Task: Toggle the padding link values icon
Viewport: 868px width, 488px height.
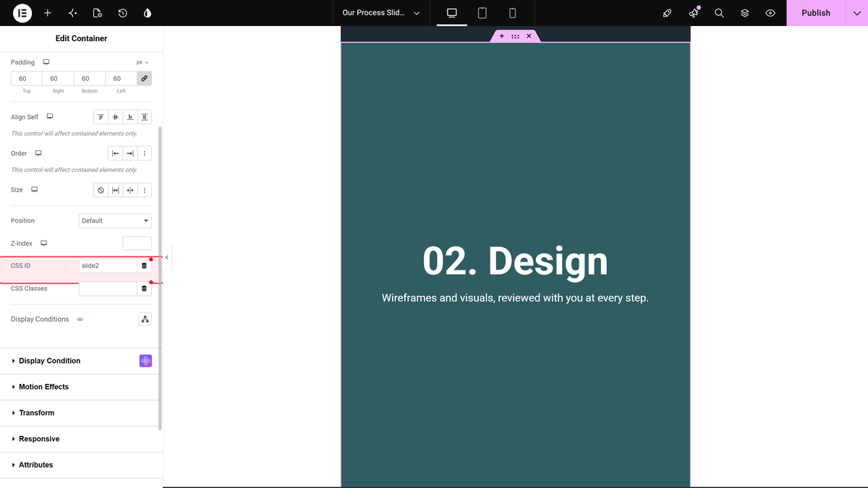Action: tap(145, 78)
